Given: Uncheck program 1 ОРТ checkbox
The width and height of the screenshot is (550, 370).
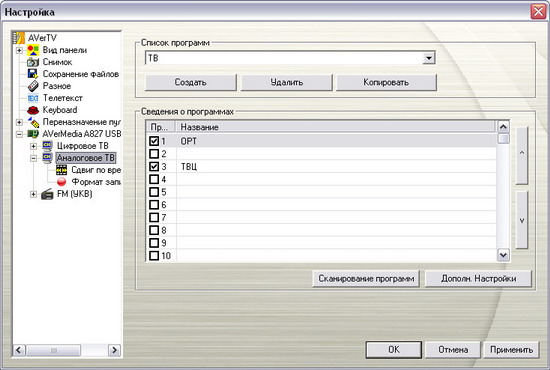Looking at the screenshot, I should (x=154, y=141).
